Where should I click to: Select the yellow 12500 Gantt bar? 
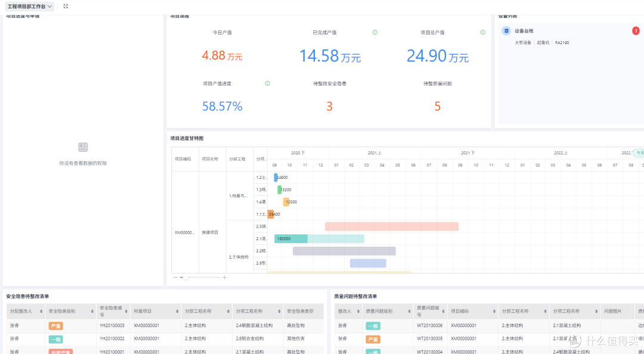pyautogui.click(x=286, y=202)
